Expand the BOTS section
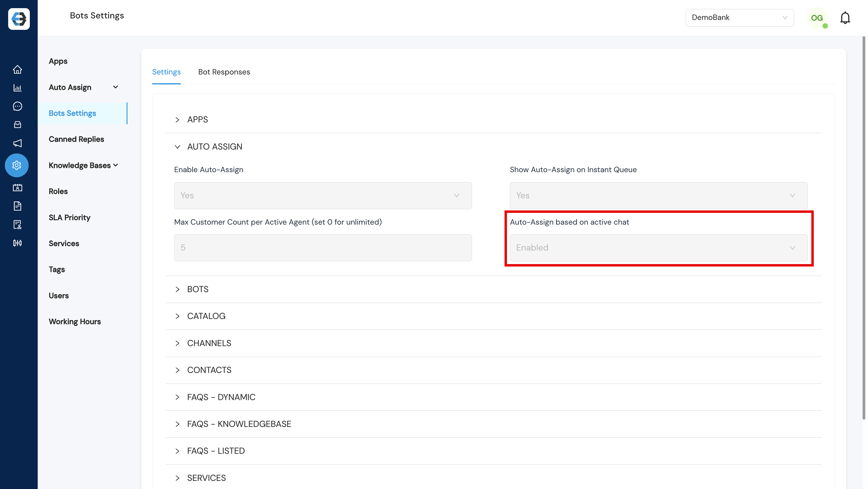868x489 pixels. [x=493, y=289]
